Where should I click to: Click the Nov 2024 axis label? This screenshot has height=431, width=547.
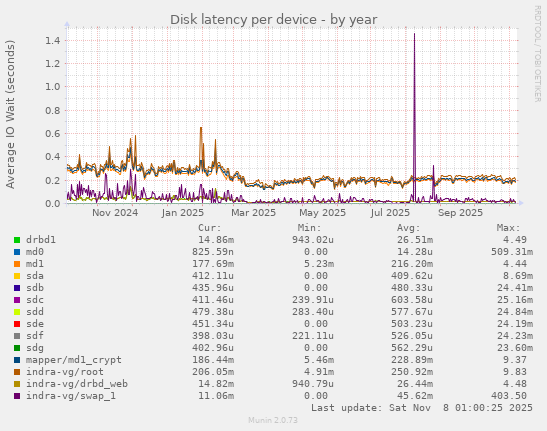point(115,213)
